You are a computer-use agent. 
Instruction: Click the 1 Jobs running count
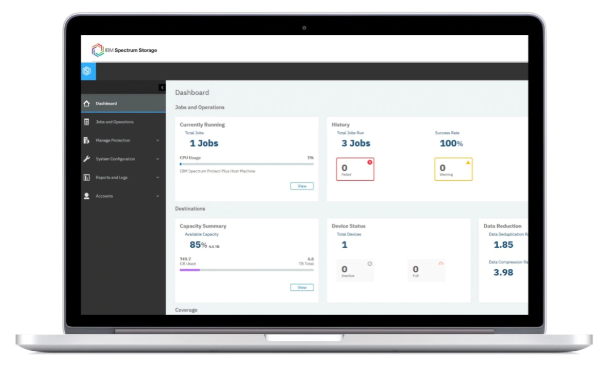click(x=204, y=143)
